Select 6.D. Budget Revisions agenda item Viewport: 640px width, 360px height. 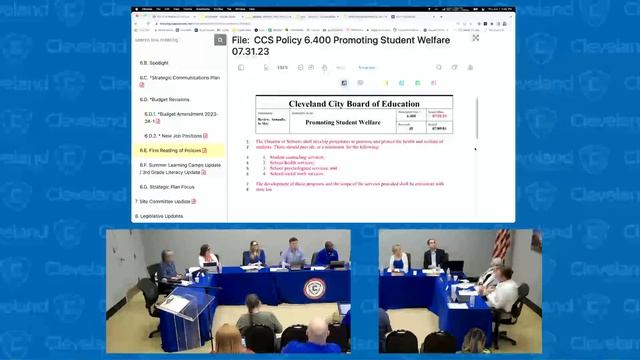tap(164, 100)
